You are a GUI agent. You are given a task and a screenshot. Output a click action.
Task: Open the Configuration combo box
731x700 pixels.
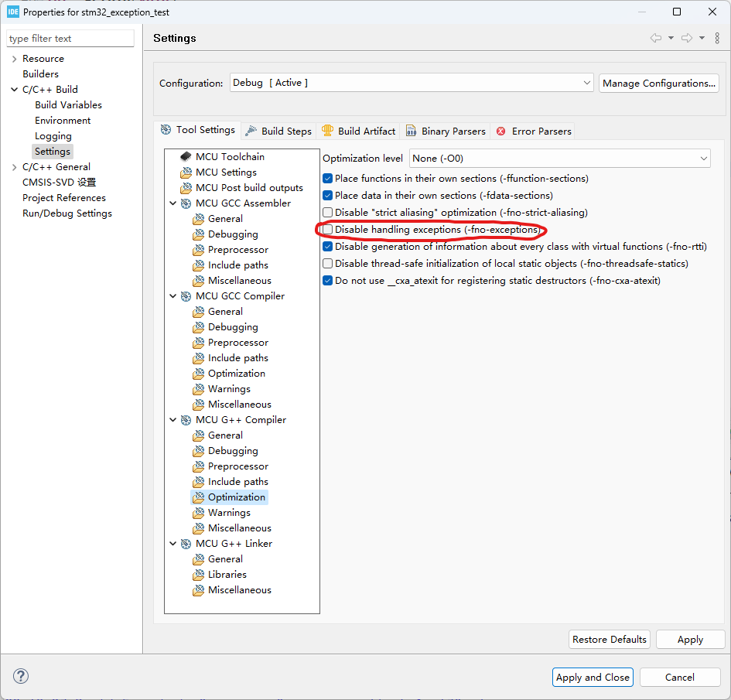[412, 83]
